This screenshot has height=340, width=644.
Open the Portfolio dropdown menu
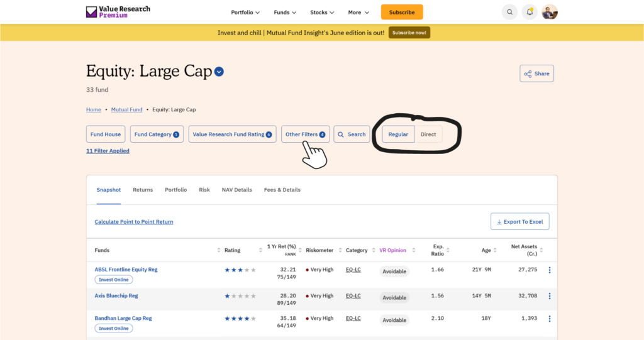tap(245, 12)
